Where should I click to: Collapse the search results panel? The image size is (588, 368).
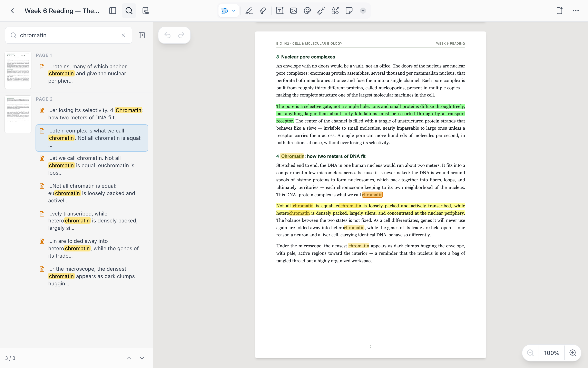pos(142,35)
